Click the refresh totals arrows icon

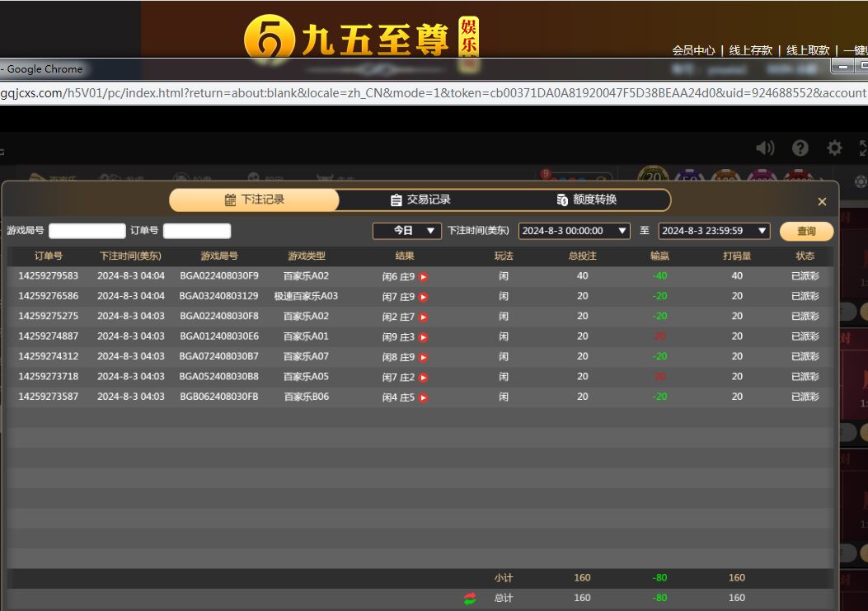pyautogui.click(x=470, y=599)
